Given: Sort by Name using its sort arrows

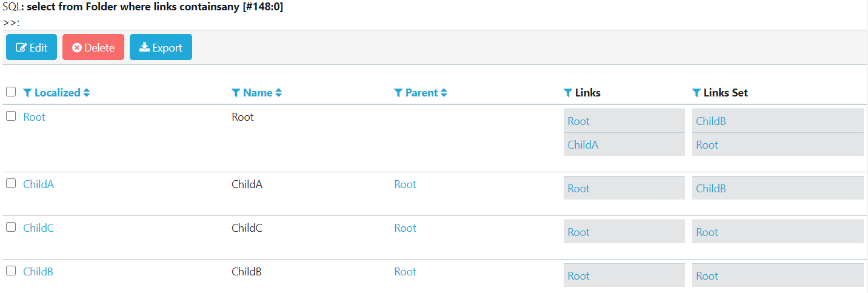Looking at the screenshot, I should tap(279, 93).
